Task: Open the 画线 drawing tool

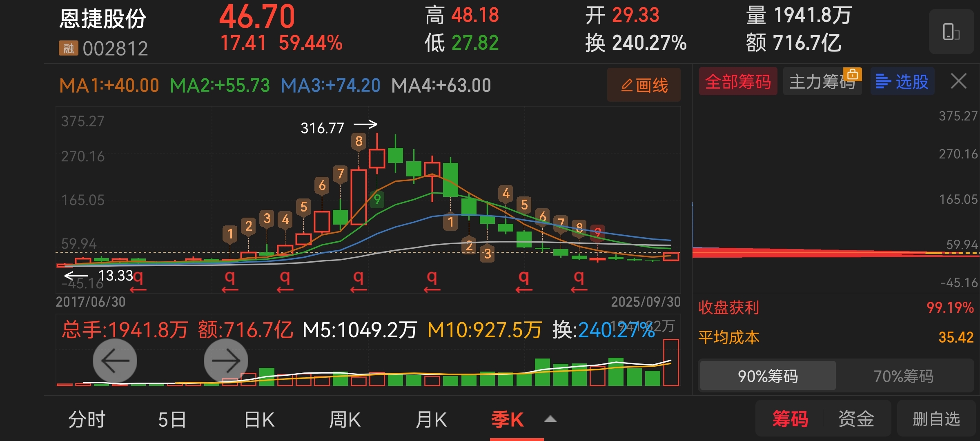Action: (x=644, y=85)
